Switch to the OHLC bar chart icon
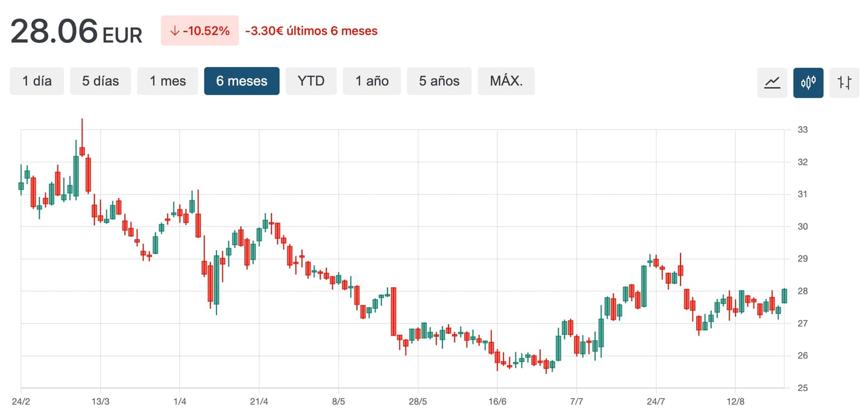Viewport: 868px width, 417px height. (844, 81)
